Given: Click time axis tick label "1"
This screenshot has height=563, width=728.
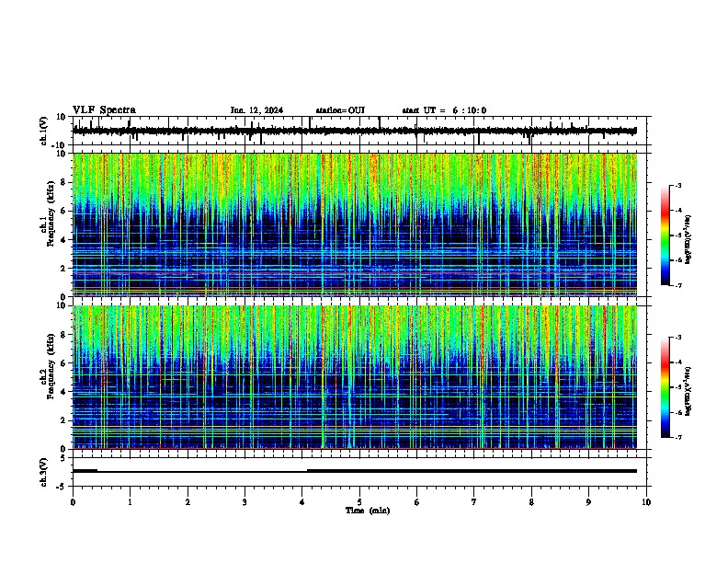Looking at the screenshot, I should coord(130,502).
